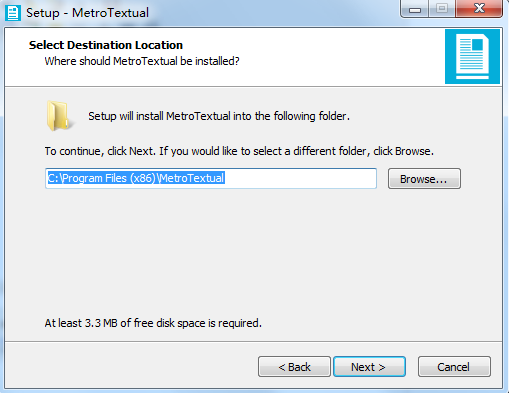Return to previous step with Back
Image resolution: width=509 pixels, height=393 pixels.
click(x=294, y=367)
